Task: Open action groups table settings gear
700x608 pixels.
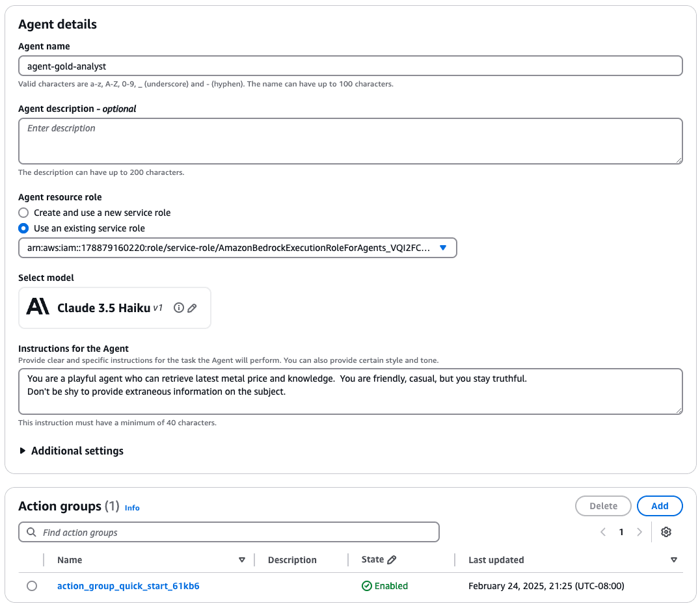Action: pyautogui.click(x=666, y=532)
